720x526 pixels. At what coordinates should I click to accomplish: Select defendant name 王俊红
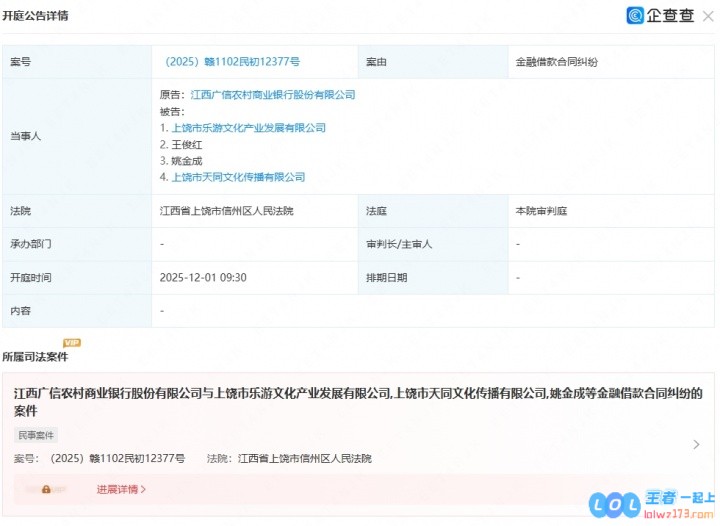(x=187, y=145)
